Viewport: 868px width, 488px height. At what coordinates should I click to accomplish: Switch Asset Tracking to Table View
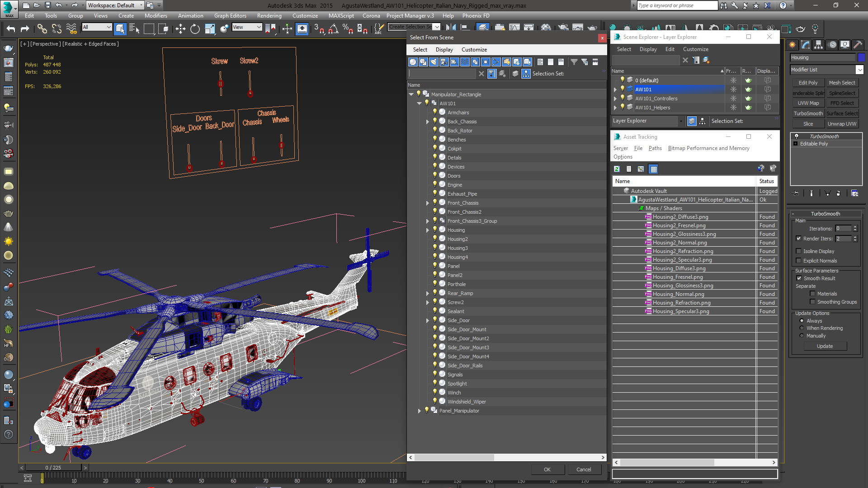coord(653,169)
